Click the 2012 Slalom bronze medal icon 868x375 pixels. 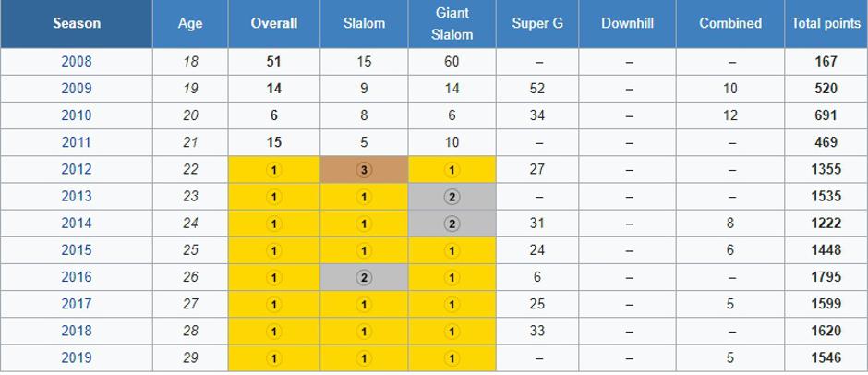(x=365, y=170)
